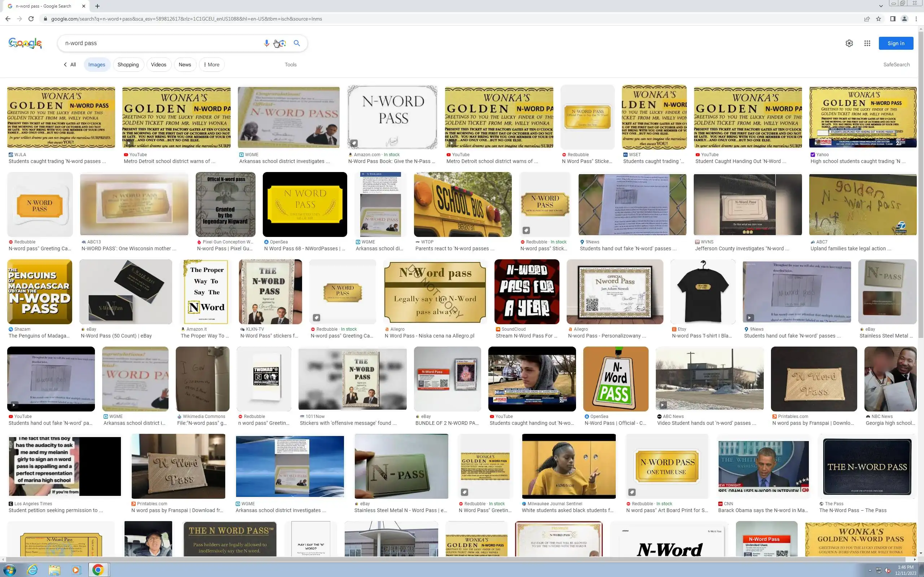Bookmark this page with star icon
Viewport: 924px width, 577px height.
(879, 19)
